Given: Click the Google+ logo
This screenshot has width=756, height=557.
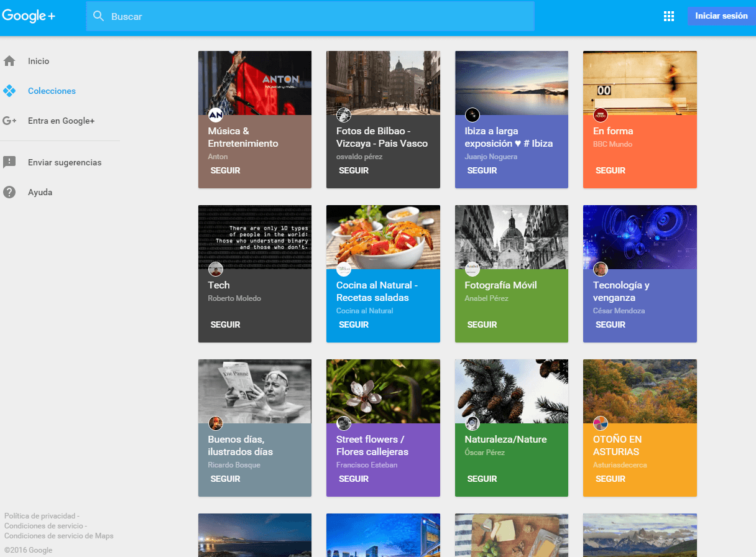Looking at the screenshot, I should (x=29, y=16).
